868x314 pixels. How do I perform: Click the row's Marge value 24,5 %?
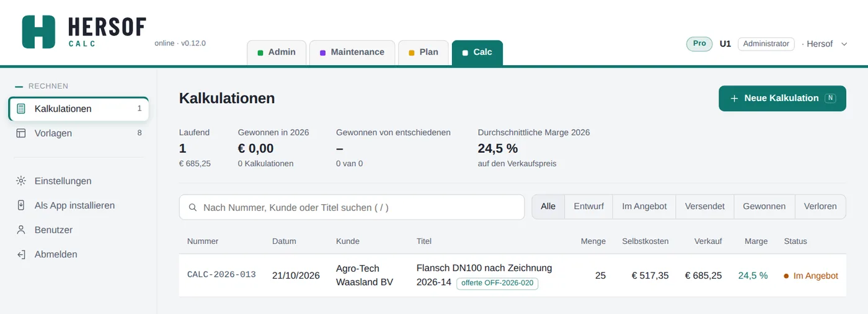pos(753,276)
